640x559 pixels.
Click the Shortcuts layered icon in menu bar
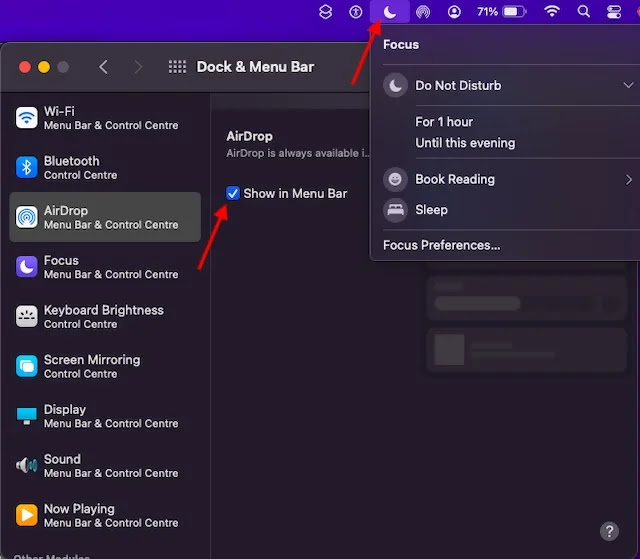coord(325,12)
